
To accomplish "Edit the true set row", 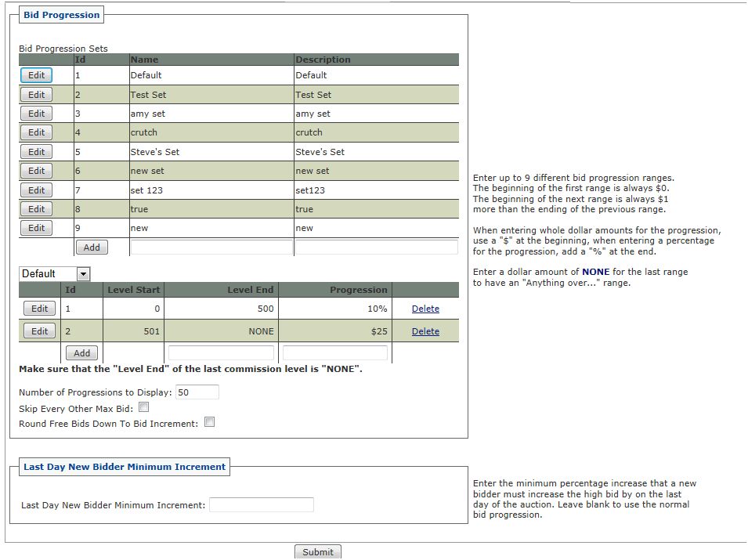I will [x=36, y=209].
